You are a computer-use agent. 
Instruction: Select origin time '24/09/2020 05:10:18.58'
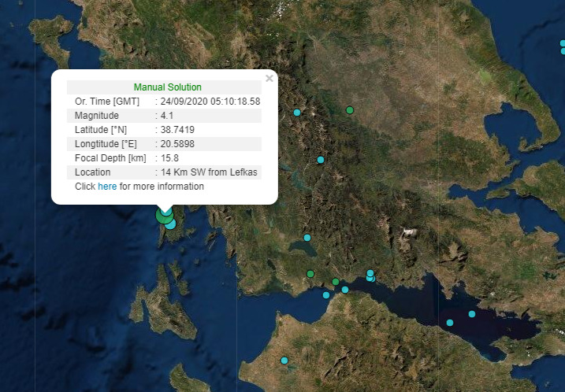(x=210, y=102)
